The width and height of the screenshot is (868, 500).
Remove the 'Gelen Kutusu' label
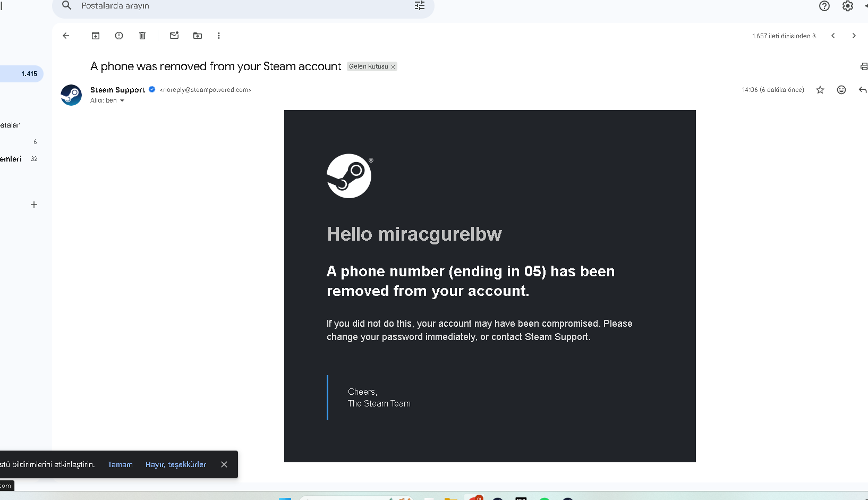coord(393,67)
